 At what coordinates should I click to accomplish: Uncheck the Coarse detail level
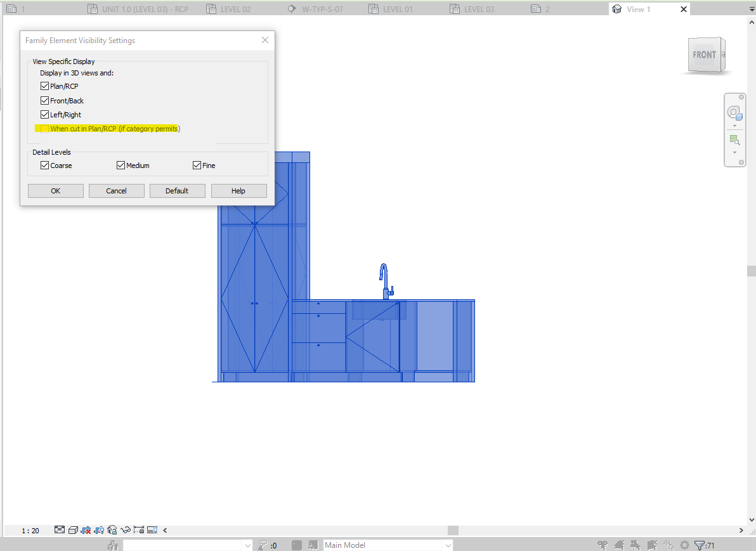point(44,165)
